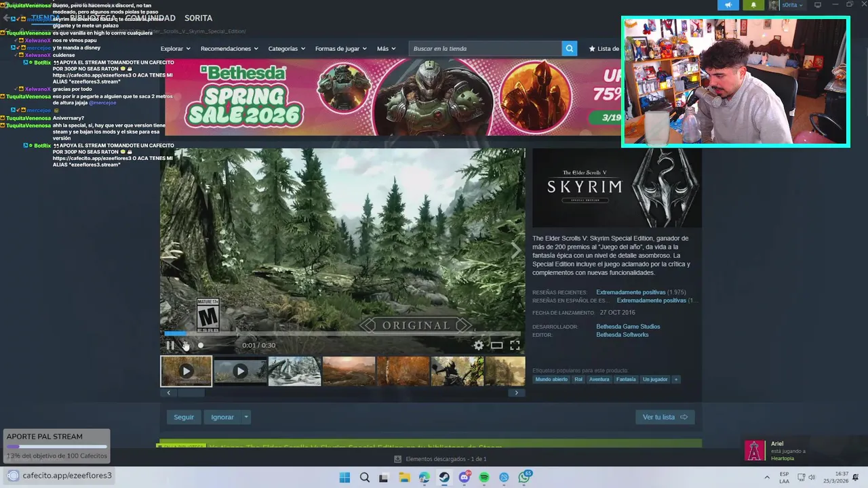Open recent reviews Extremadamente positivas link
This screenshot has width=868, height=488.
[631, 292]
